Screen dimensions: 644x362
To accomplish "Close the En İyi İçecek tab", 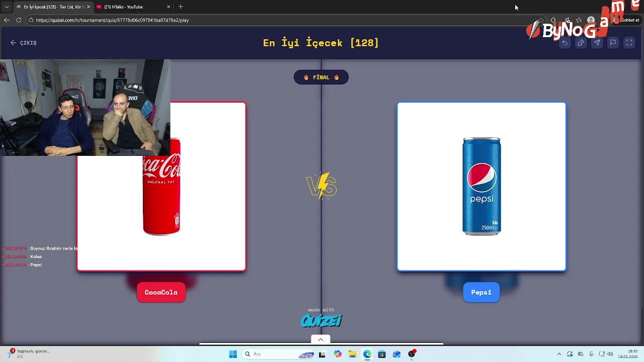I will [x=89, y=7].
